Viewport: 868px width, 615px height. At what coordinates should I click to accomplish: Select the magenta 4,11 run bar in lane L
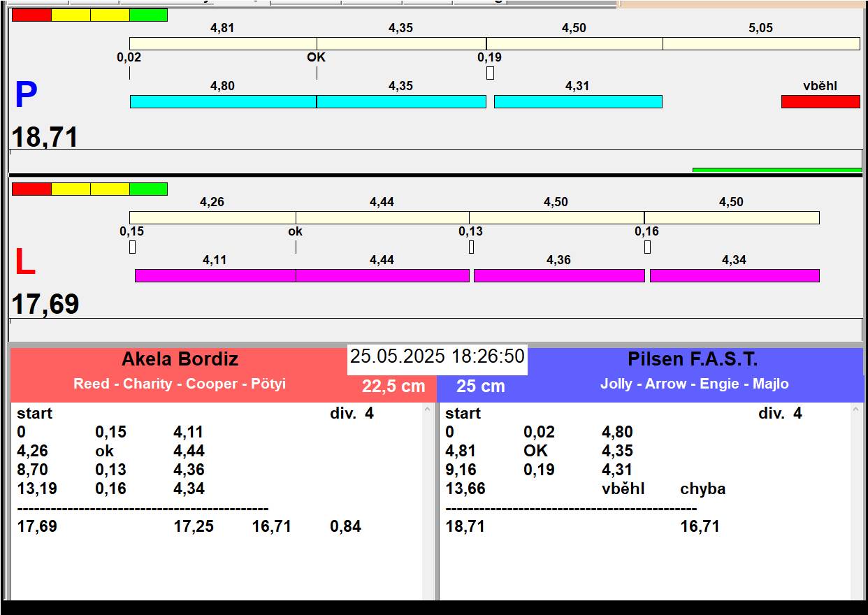(x=215, y=275)
